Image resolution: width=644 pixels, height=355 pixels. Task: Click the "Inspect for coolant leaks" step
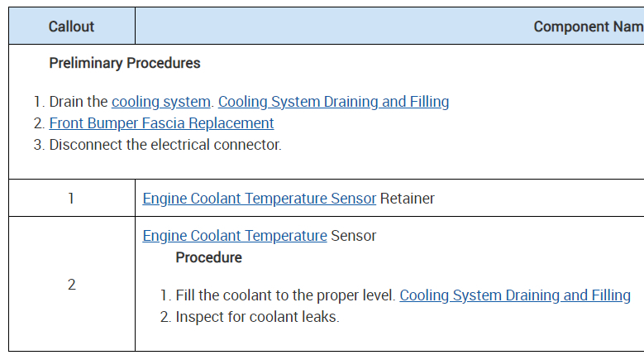pyautogui.click(x=257, y=317)
